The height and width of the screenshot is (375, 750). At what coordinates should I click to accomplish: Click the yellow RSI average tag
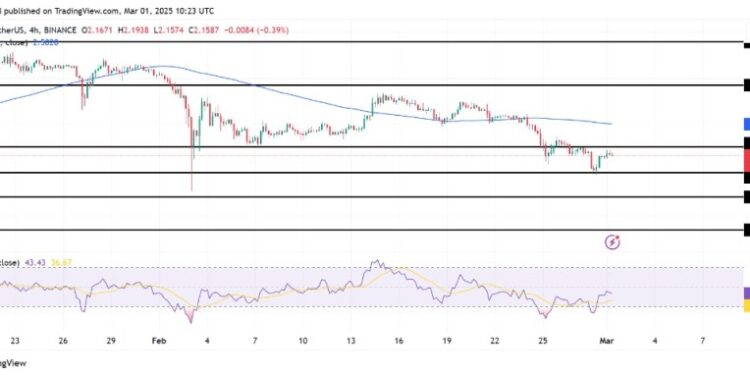(x=747, y=306)
